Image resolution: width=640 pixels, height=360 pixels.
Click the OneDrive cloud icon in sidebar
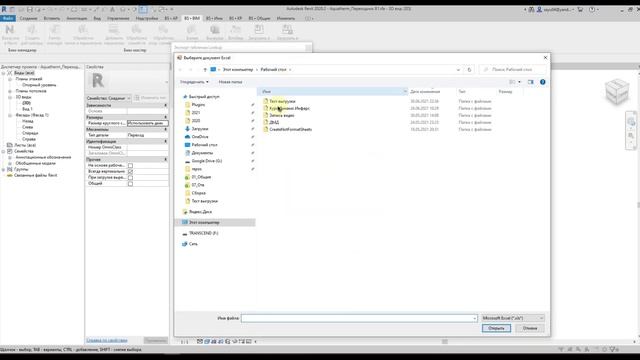coord(187,137)
